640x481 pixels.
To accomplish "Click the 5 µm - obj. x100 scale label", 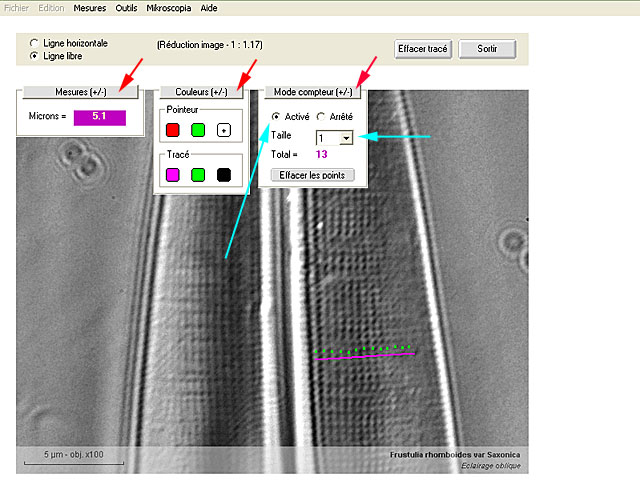I will [73, 454].
